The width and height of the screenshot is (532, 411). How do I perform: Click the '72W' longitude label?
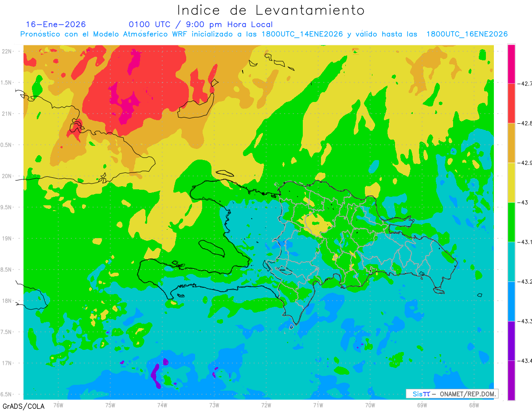coord(266,405)
